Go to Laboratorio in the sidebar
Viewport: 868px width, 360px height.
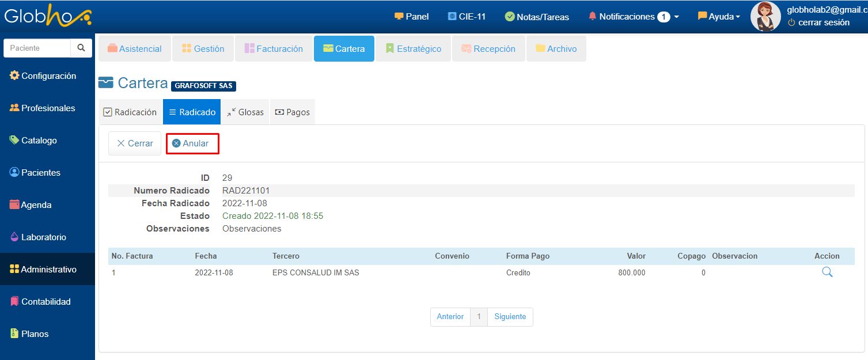[x=43, y=237]
